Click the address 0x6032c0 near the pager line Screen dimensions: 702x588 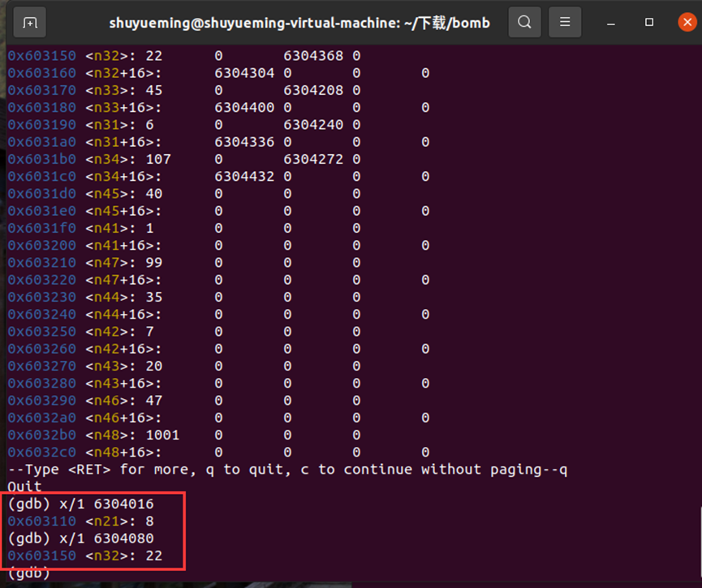[x=41, y=452]
